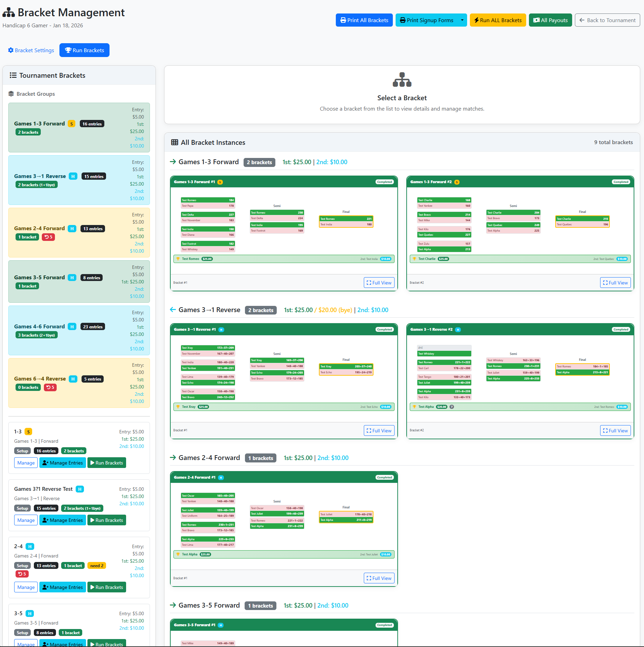
Task: Click Manage Entries for the 1-3 bracket
Action: 63,463
